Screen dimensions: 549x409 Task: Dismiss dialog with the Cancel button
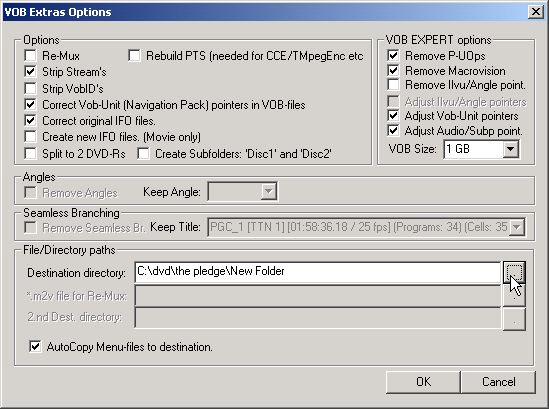pyautogui.click(x=498, y=382)
